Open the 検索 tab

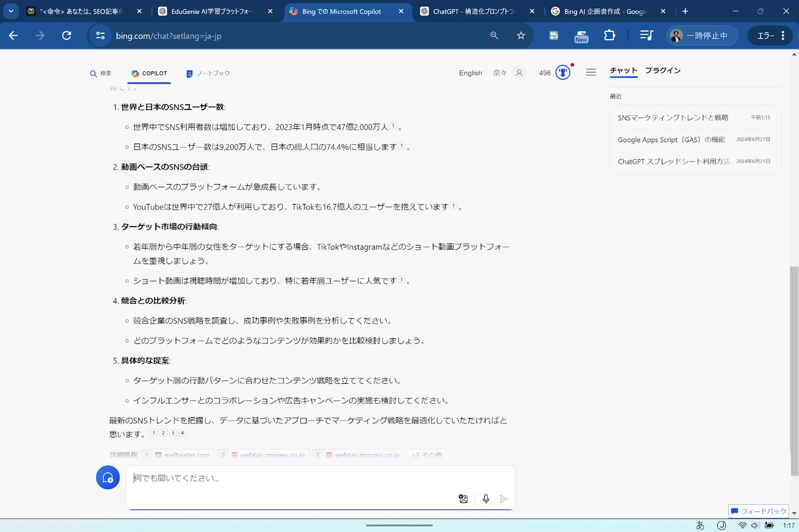click(x=100, y=73)
